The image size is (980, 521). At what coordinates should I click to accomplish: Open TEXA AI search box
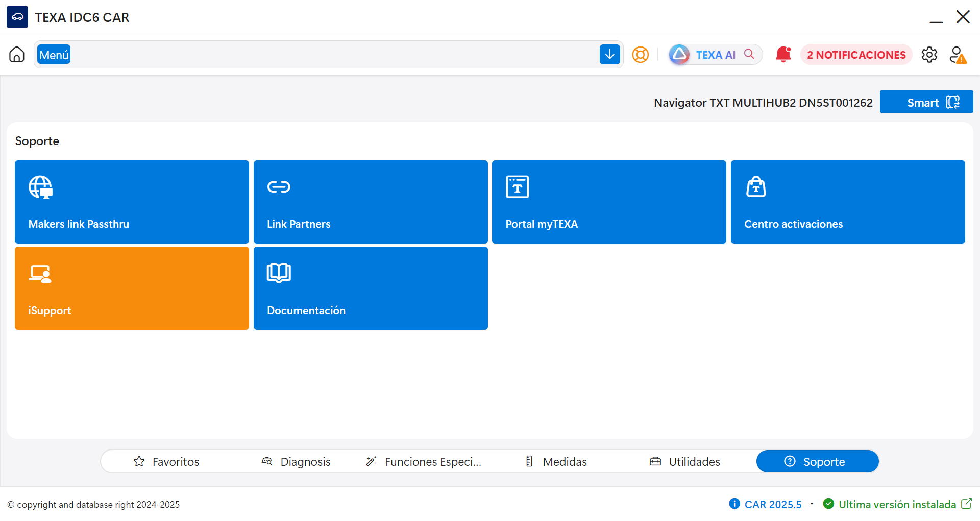716,55
